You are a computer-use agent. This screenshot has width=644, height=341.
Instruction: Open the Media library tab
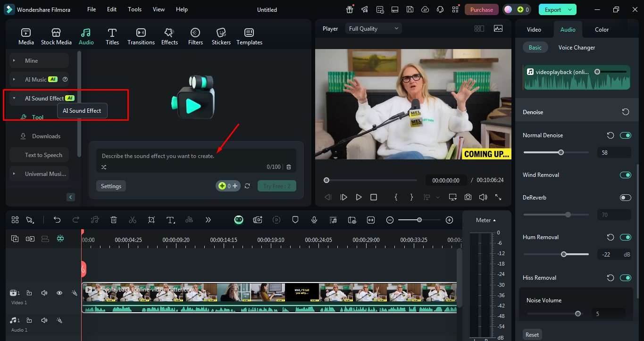26,36
